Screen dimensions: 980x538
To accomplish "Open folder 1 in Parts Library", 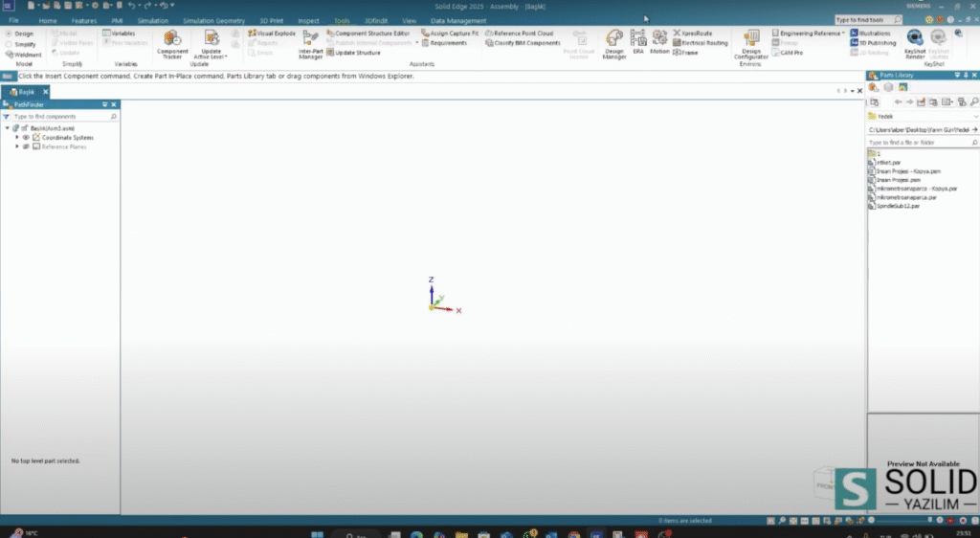I will (x=875, y=154).
